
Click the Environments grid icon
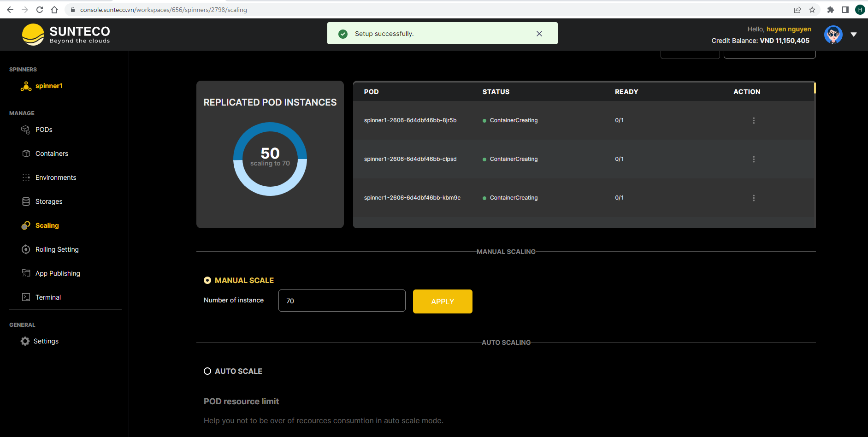[x=26, y=177]
